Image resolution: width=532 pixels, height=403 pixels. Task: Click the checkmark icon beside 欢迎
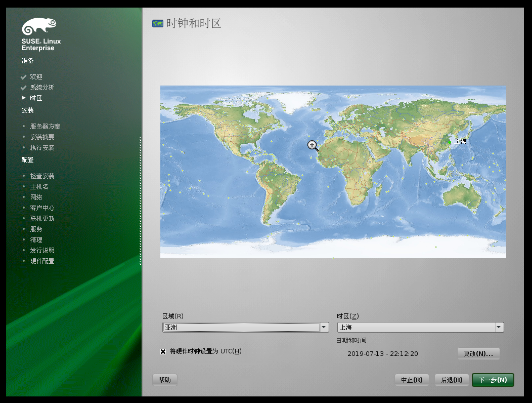(x=23, y=76)
